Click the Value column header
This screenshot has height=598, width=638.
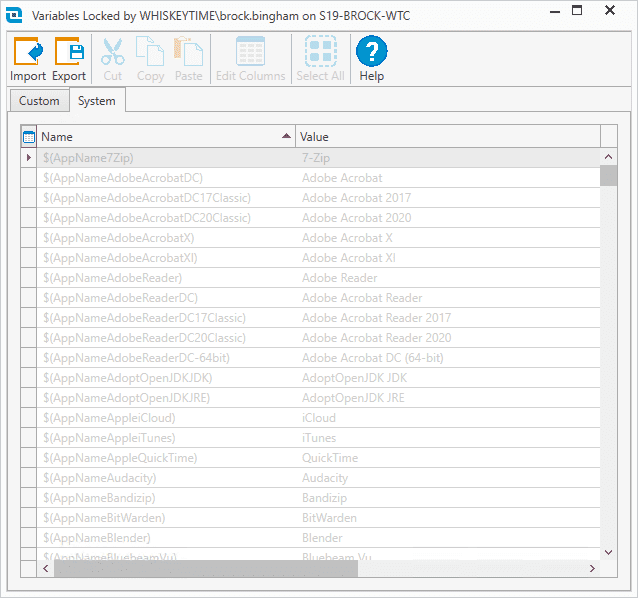coord(448,137)
